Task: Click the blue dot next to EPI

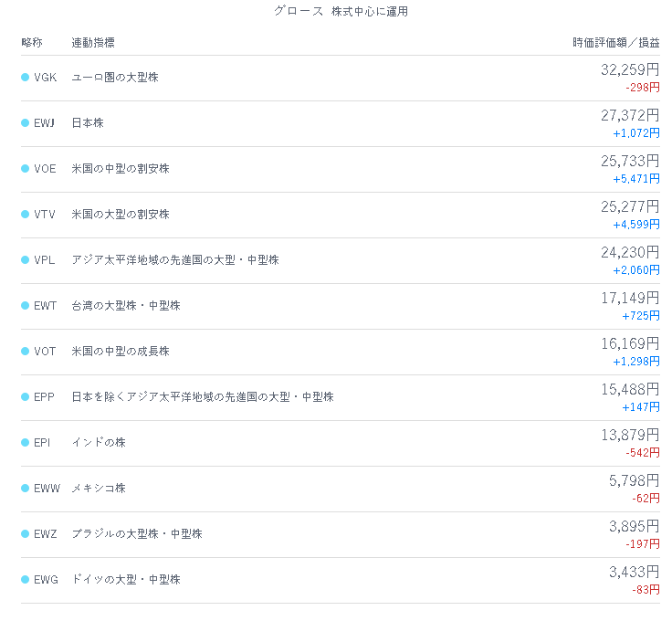Action: (25, 442)
